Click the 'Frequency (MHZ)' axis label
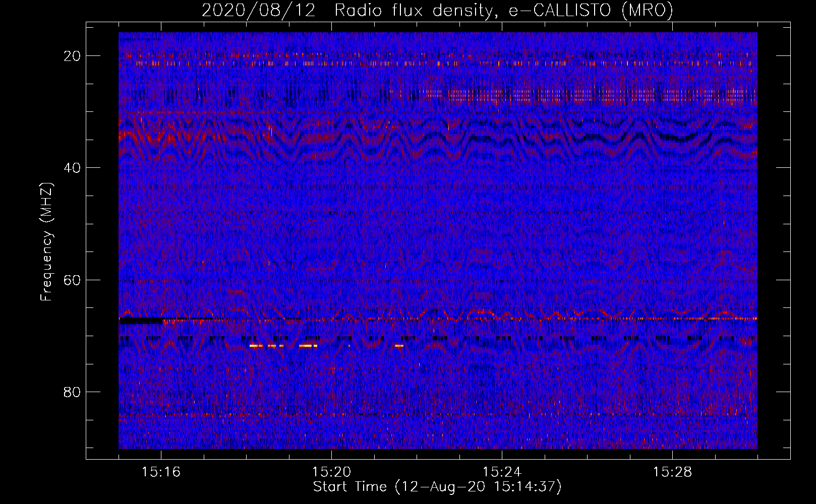Viewport: 816px width, 504px height. pyautogui.click(x=46, y=242)
